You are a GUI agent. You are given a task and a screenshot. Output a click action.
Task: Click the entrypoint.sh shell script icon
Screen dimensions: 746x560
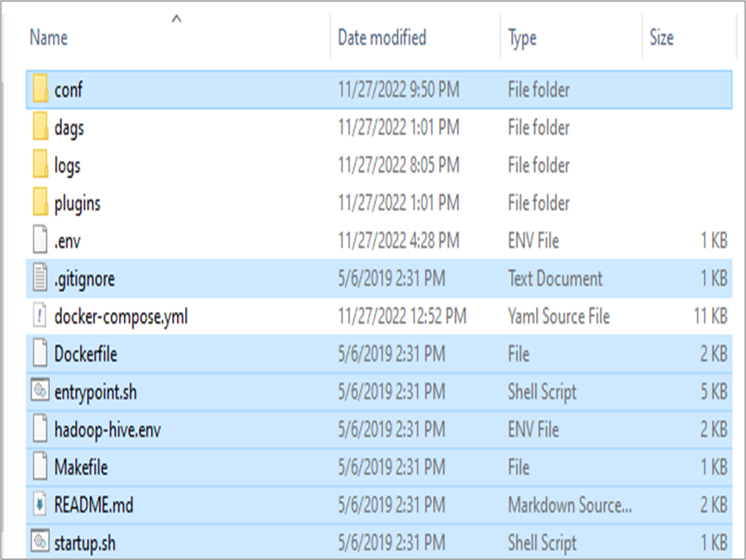pos(41,391)
